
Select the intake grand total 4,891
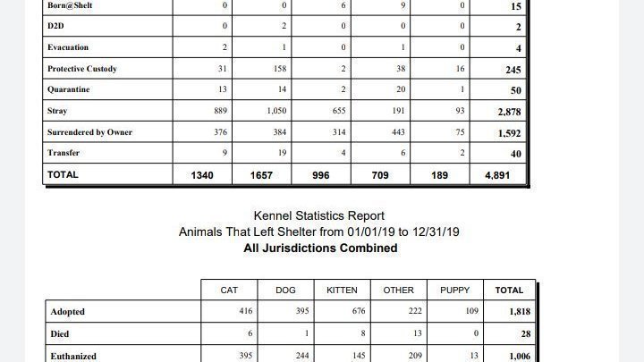497,175
